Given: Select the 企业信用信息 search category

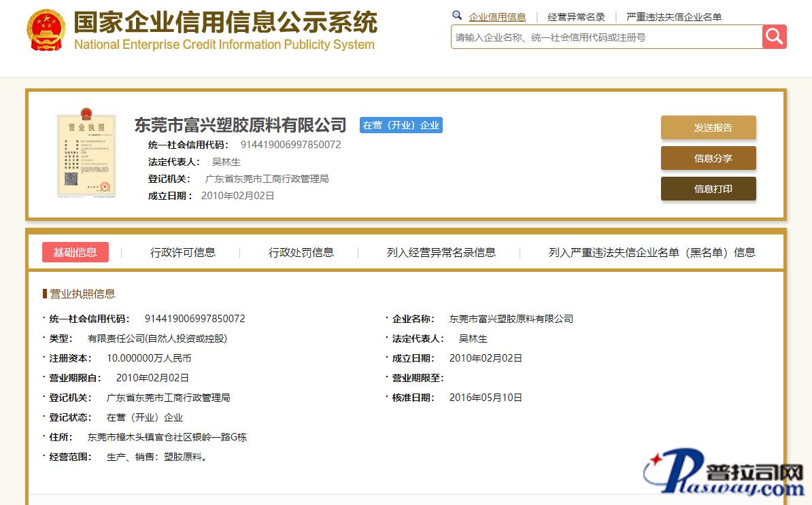Looking at the screenshot, I should (x=497, y=17).
